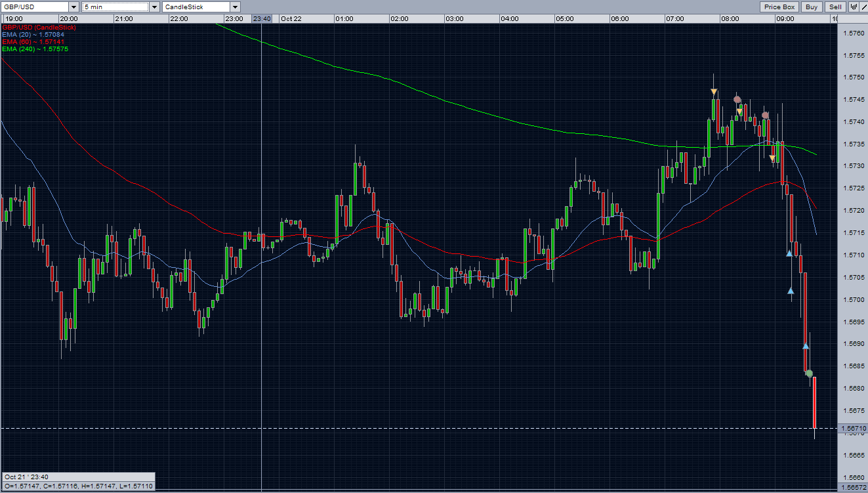This screenshot has width=868, height=493.
Task: Click the Buy button
Action: coord(812,7)
